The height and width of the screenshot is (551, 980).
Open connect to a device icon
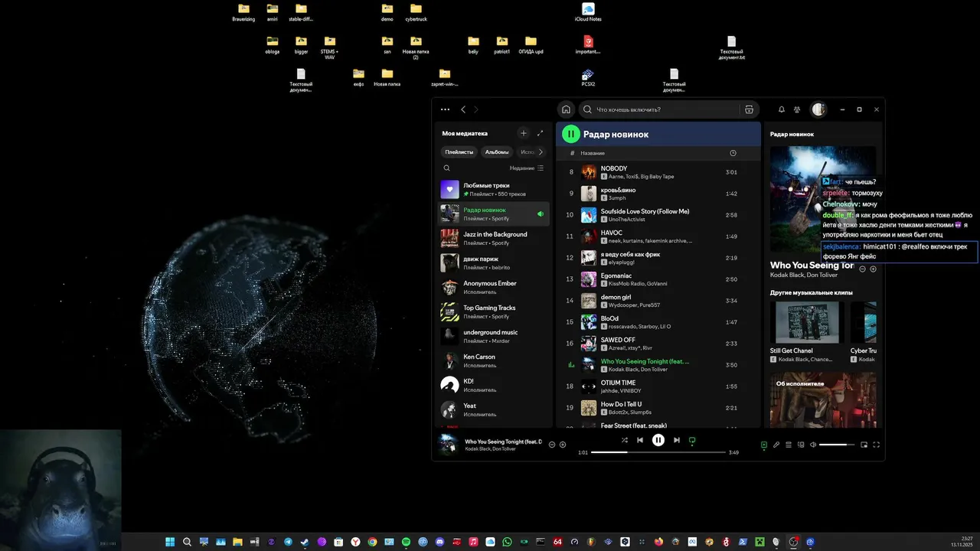801,445
